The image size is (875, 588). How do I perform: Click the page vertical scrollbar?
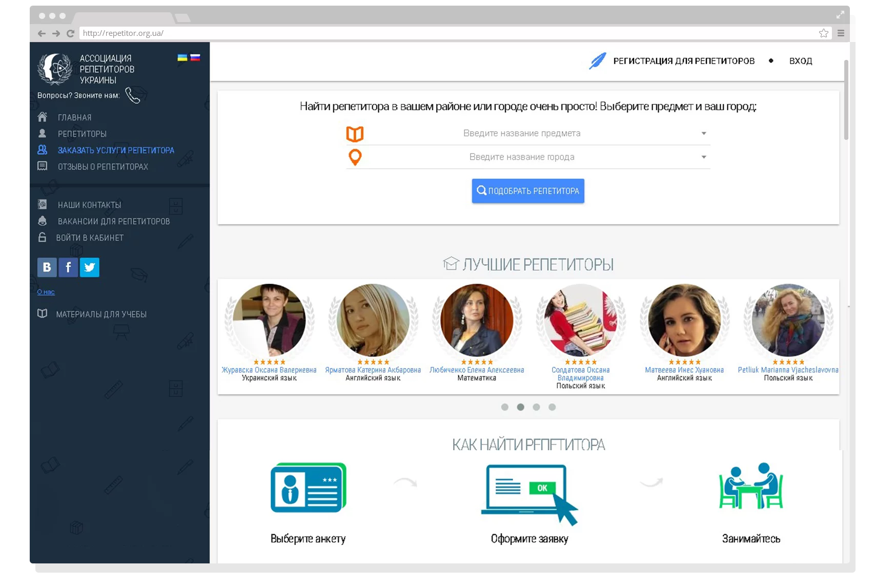pos(846,100)
